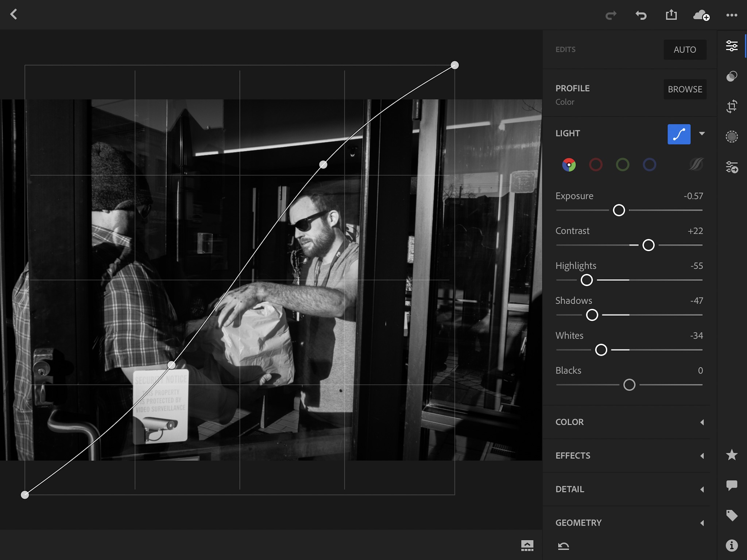Click the Highlights value -55
The height and width of the screenshot is (560, 747).
696,266
